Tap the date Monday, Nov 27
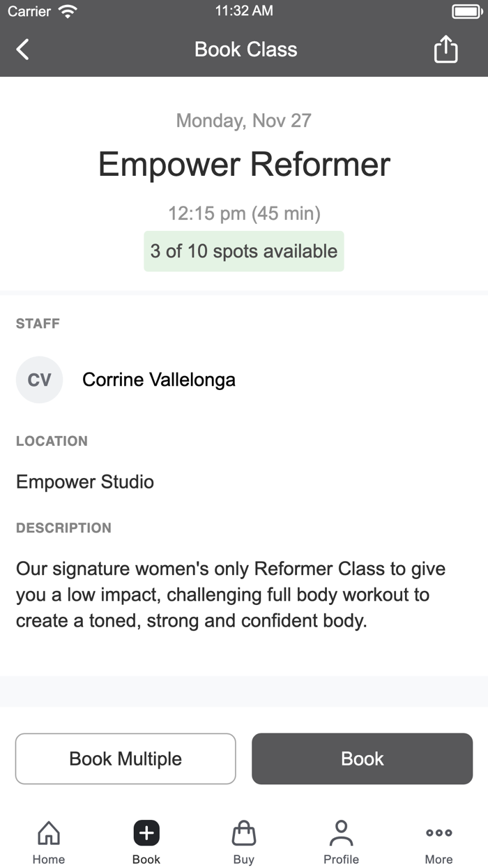The image size is (488, 868). pos(243,120)
